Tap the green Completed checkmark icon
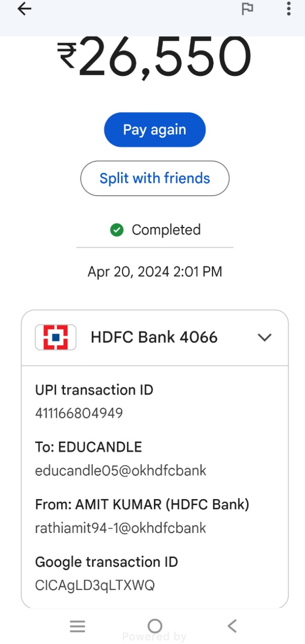The image size is (305, 644). (x=117, y=230)
